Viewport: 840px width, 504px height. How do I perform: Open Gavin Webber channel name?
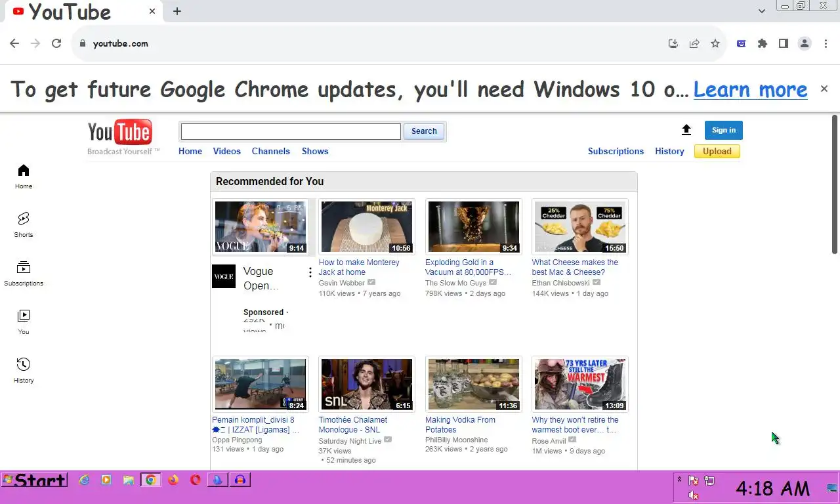click(x=342, y=283)
